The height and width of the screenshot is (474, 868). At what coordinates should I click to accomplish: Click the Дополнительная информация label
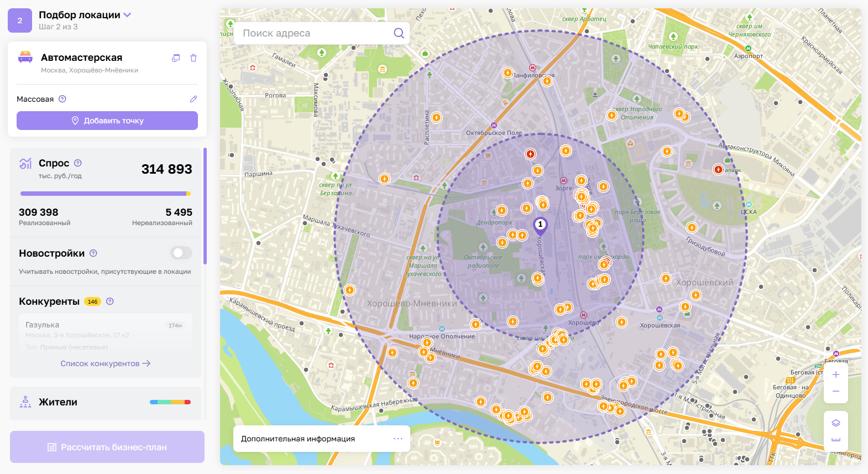click(x=298, y=439)
